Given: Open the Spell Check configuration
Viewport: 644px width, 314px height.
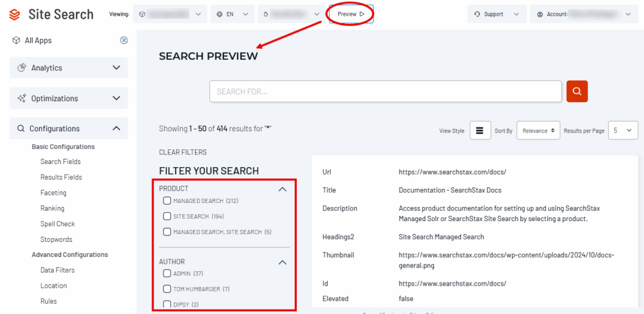Looking at the screenshot, I should pos(57,224).
